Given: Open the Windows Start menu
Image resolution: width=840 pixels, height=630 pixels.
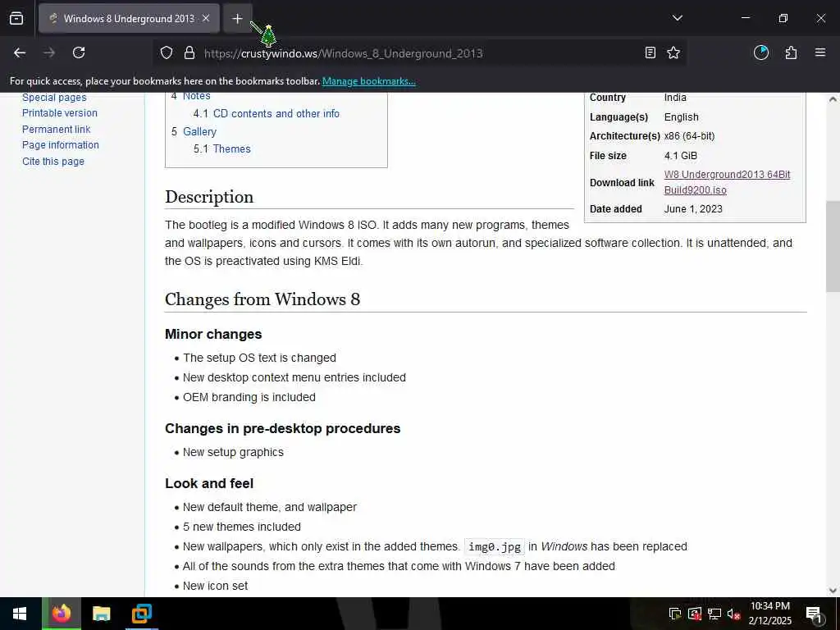Looking at the screenshot, I should pyautogui.click(x=20, y=614).
